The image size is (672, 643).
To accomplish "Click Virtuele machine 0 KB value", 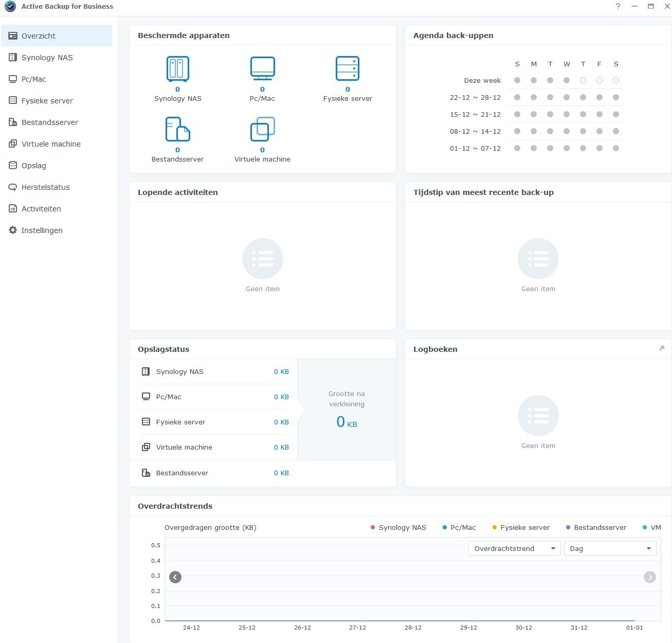I will click(281, 448).
